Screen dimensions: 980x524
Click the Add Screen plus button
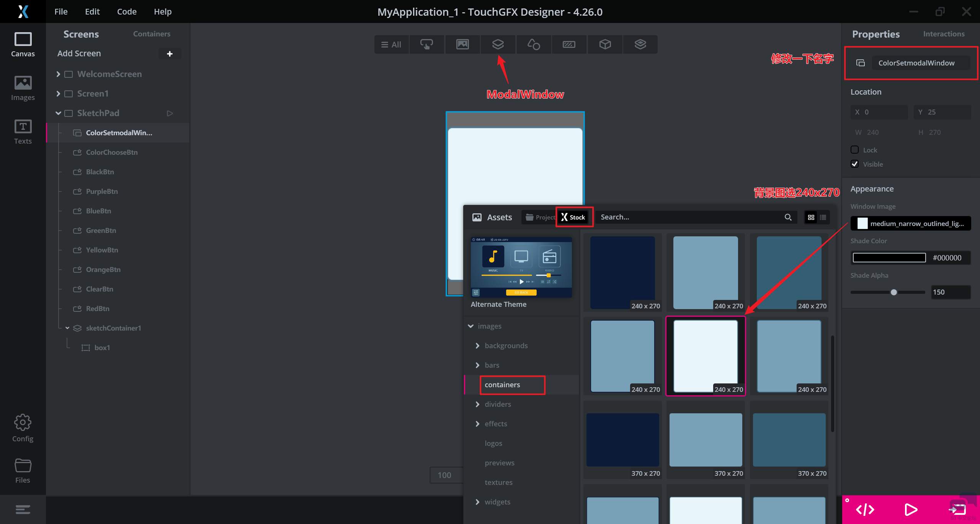(170, 54)
